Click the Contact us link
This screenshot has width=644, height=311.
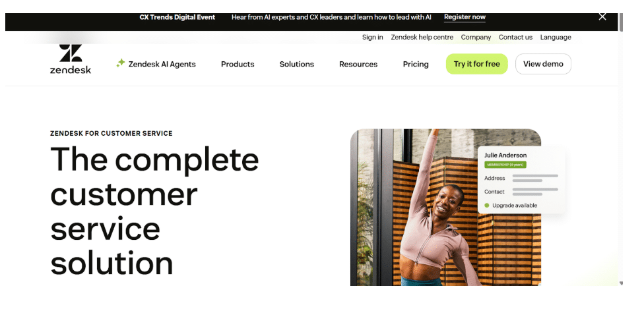pos(515,37)
